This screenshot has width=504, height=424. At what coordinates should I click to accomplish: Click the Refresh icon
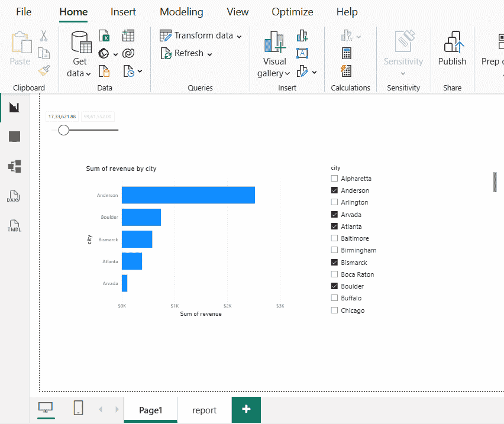pos(166,53)
